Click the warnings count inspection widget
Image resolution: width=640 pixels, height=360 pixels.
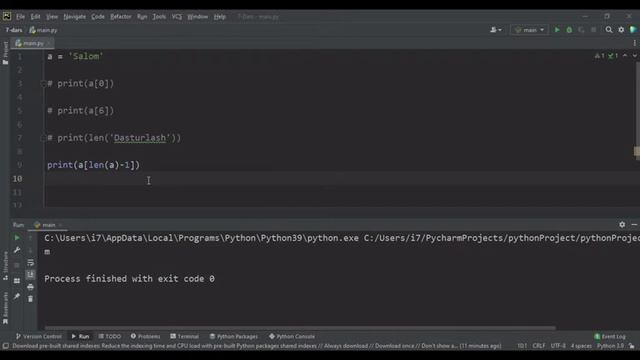pos(600,56)
